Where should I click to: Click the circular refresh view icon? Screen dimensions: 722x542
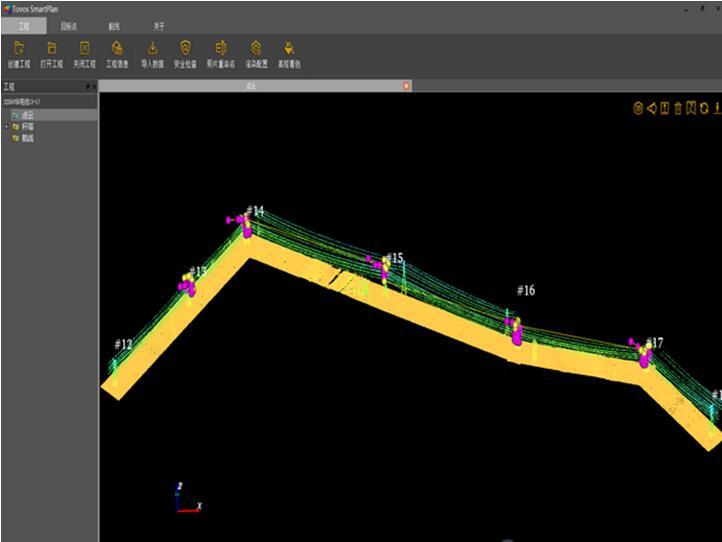(704, 108)
